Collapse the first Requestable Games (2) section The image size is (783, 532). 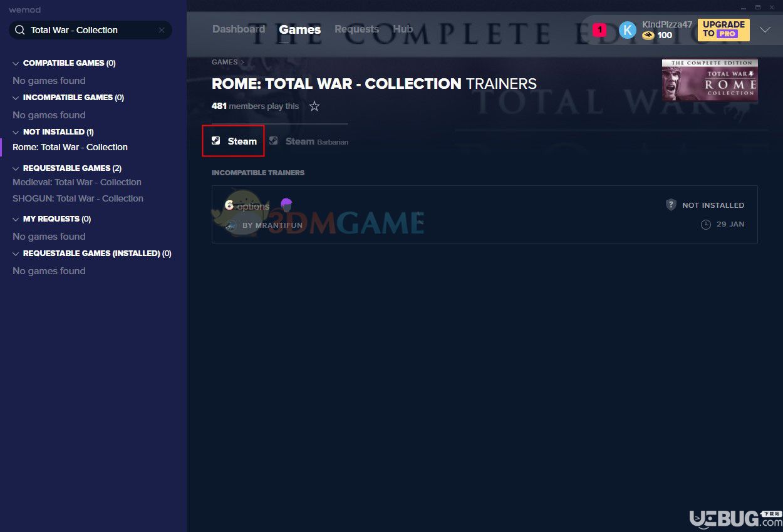click(x=16, y=168)
